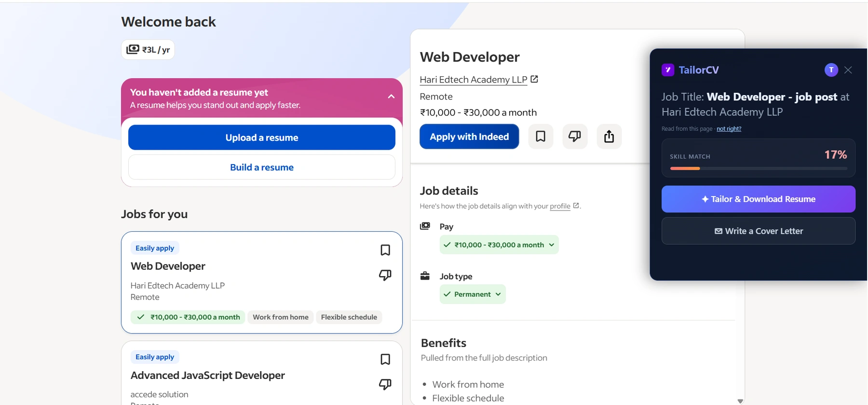Open external link icon beside Hari Edtech Academy LLP

pos(534,79)
